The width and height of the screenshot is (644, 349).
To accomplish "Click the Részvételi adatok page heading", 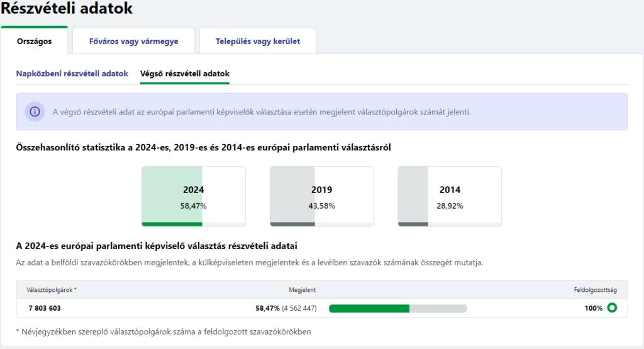I will coord(67,9).
